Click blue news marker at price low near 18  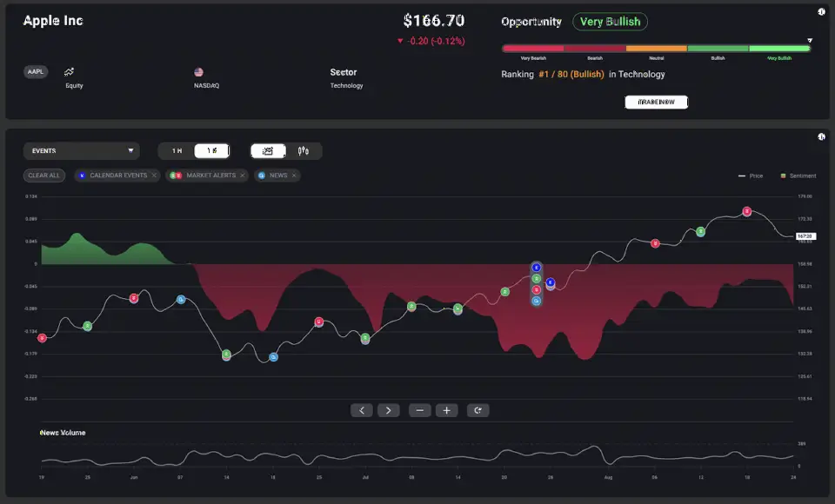[273, 357]
